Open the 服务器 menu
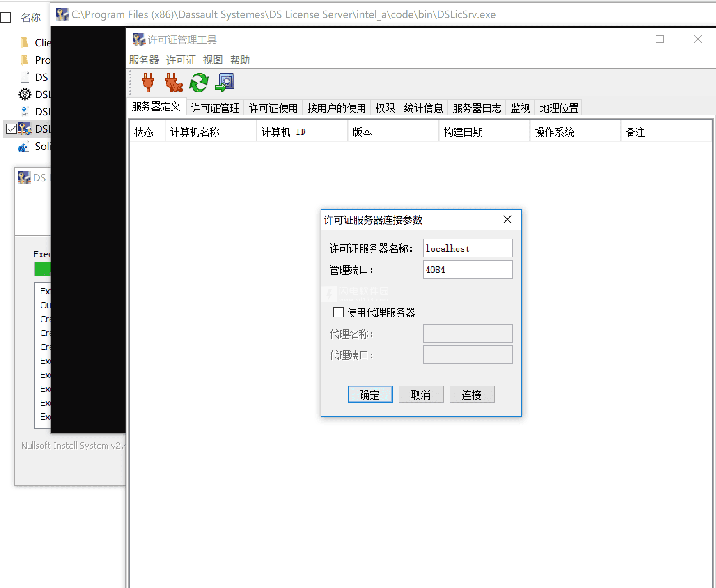The height and width of the screenshot is (588, 716). 143,60
